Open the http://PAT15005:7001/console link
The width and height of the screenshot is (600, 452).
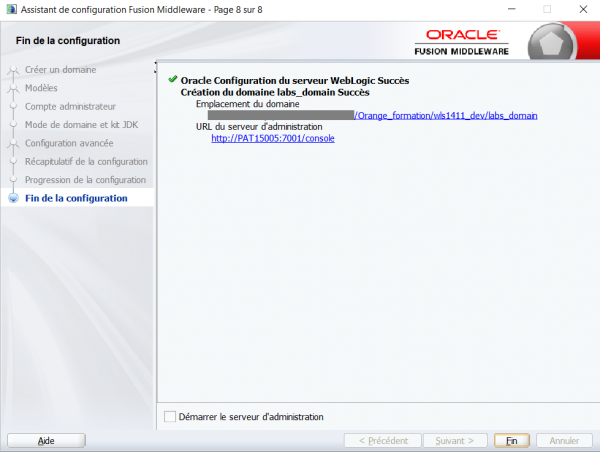coord(273,138)
